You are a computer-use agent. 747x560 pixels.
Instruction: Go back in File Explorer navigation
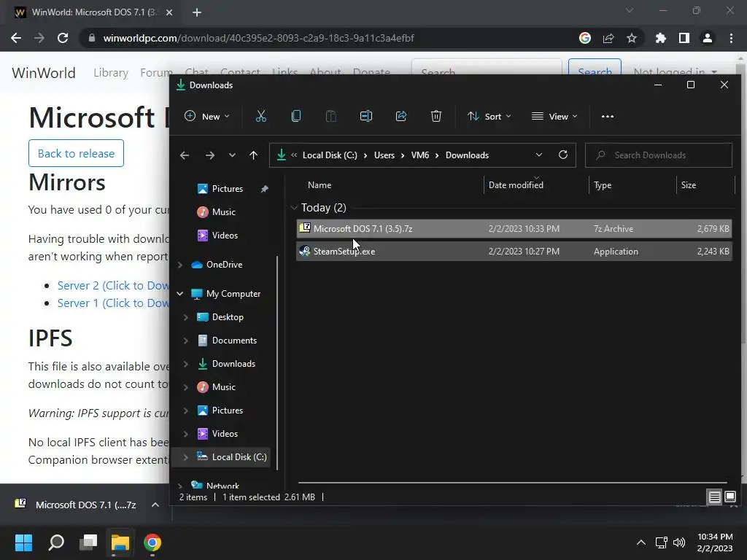click(185, 155)
